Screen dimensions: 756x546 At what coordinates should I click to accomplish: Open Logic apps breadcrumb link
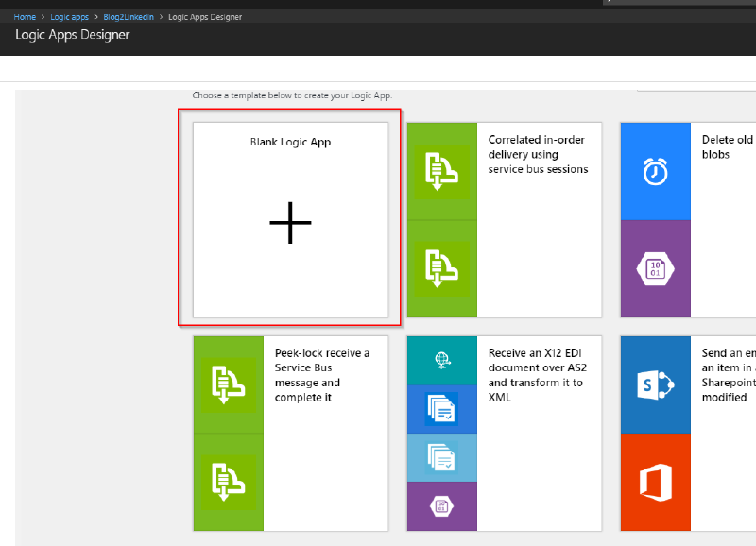click(70, 17)
